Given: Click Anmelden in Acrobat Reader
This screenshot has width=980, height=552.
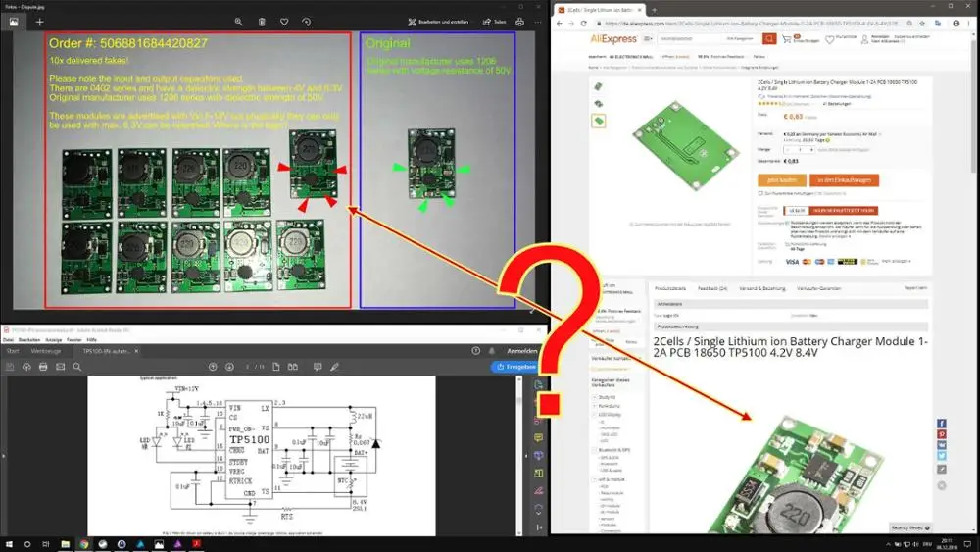Looking at the screenshot, I should click(x=522, y=351).
